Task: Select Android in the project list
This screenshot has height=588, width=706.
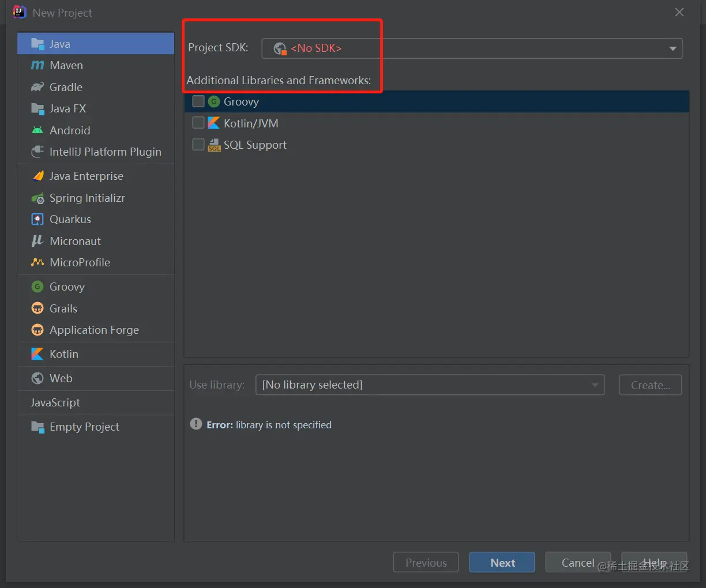Action: pyautogui.click(x=96, y=130)
